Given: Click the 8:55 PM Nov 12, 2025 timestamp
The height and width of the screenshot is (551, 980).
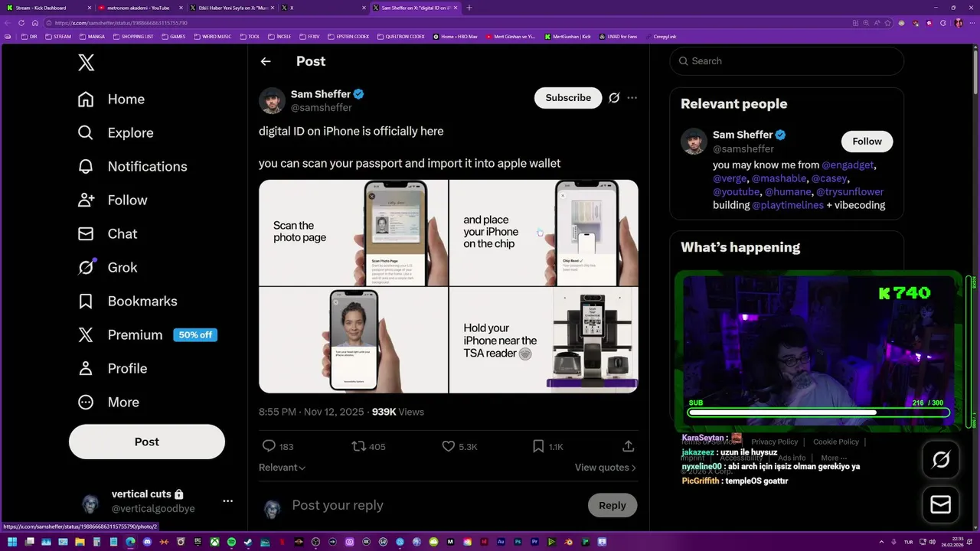Looking at the screenshot, I should coord(312,412).
